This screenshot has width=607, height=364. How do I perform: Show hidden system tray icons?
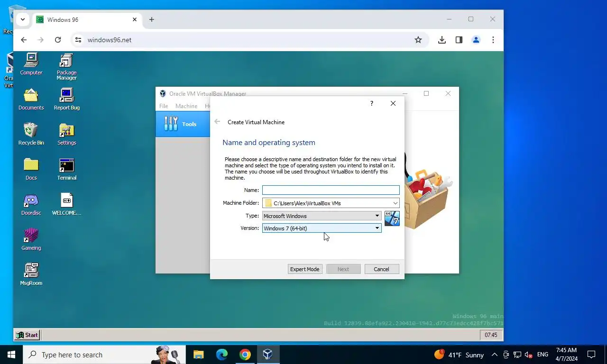(x=494, y=355)
